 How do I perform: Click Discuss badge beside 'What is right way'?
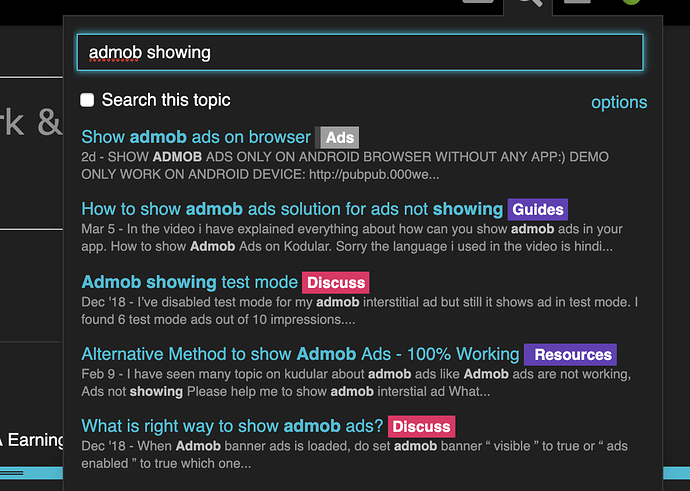click(421, 426)
